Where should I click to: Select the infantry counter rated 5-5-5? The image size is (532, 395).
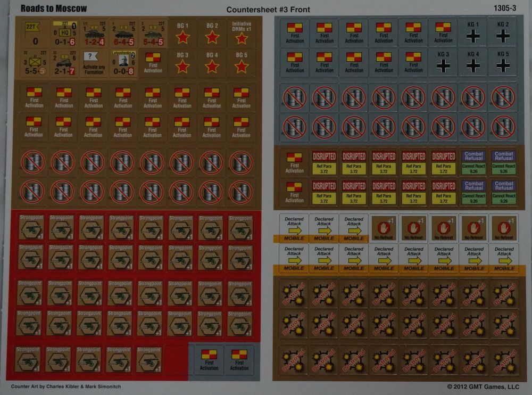coord(35,63)
